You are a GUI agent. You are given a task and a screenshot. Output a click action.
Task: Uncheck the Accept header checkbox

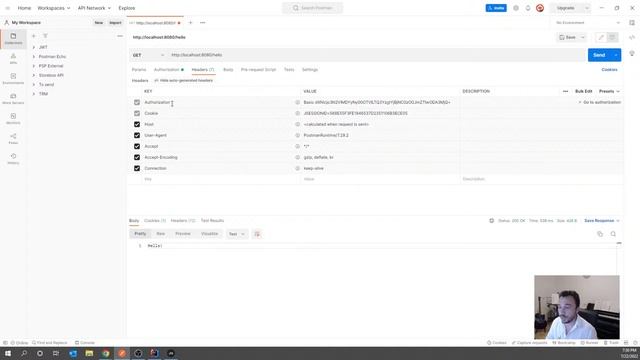tap(137, 147)
